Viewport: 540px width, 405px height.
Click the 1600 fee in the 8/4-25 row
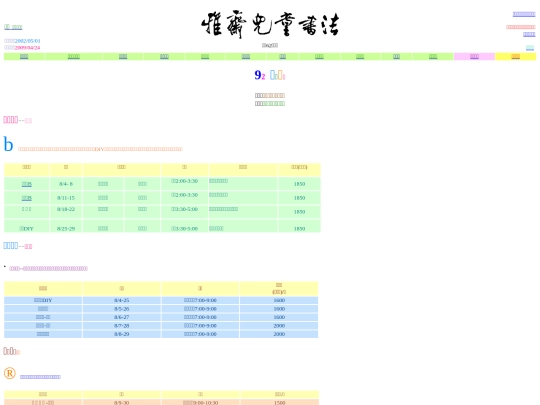click(279, 300)
